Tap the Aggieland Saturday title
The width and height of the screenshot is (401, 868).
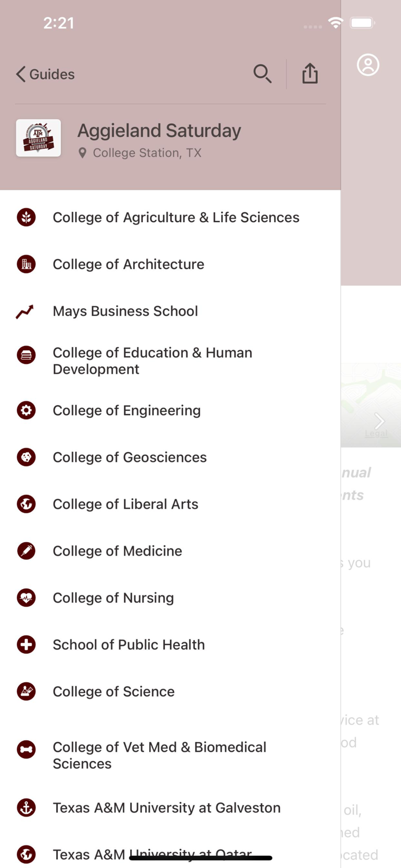159,130
